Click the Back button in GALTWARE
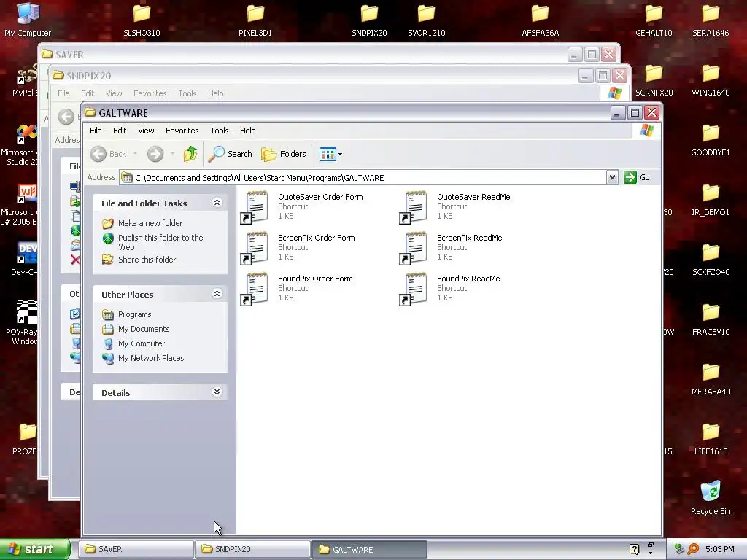The image size is (747, 560). 109,154
